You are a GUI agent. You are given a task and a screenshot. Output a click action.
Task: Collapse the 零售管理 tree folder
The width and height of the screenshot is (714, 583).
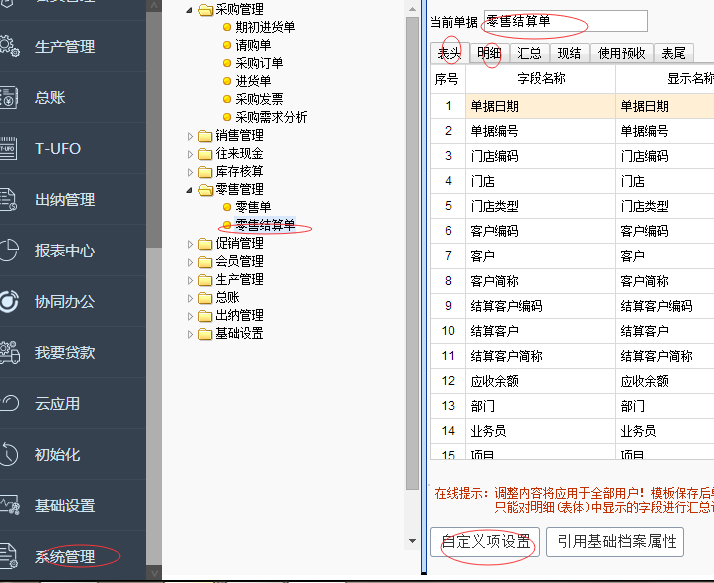tap(192, 190)
